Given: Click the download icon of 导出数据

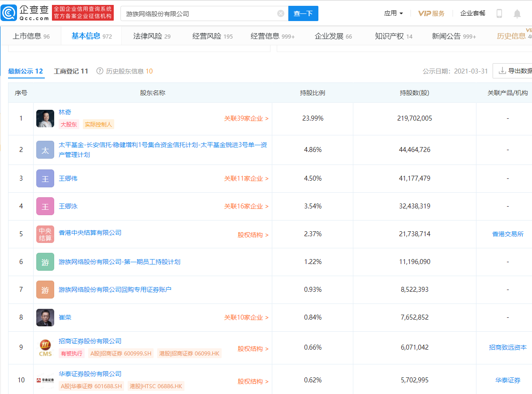Looking at the screenshot, I should [x=502, y=71].
